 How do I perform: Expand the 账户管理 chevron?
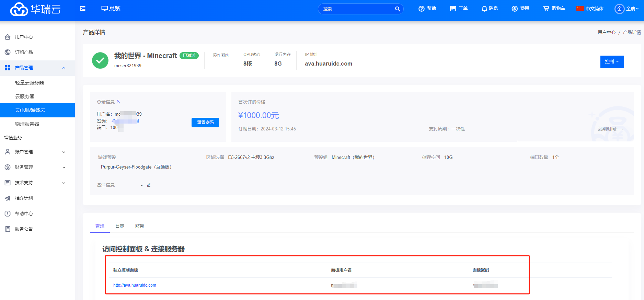click(64, 152)
